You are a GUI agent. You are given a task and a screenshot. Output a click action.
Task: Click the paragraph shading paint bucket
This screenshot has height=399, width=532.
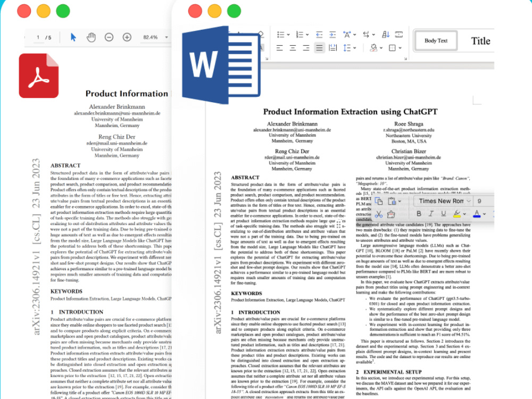pos(373,48)
